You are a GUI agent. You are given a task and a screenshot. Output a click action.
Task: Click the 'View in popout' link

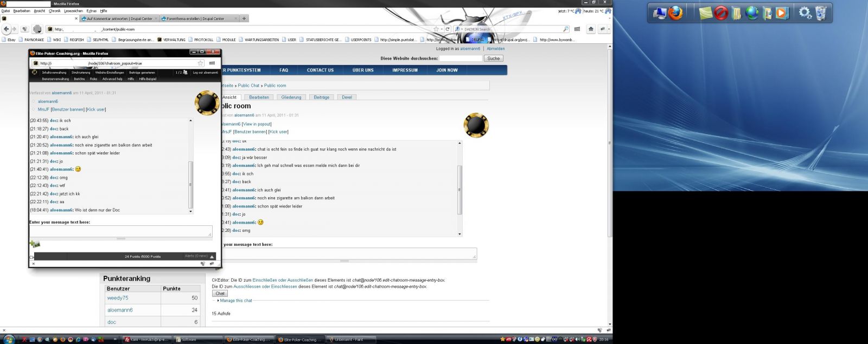(x=257, y=124)
